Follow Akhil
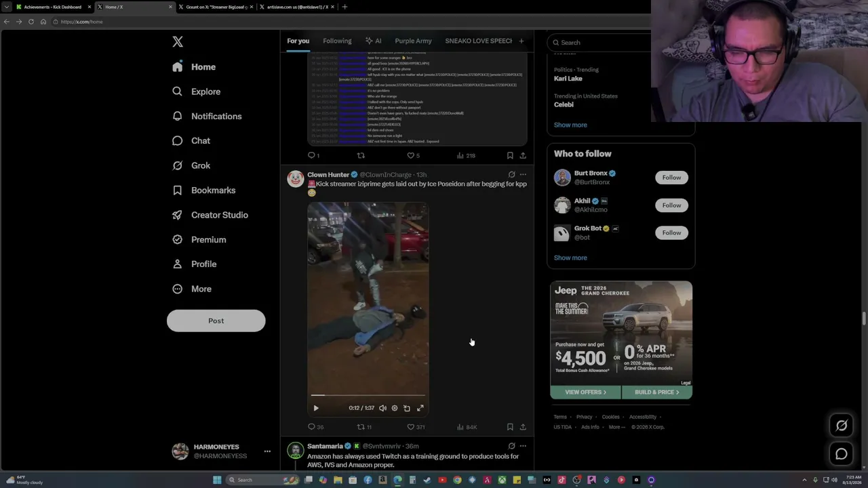The width and height of the screenshot is (868, 488). (x=671, y=205)
